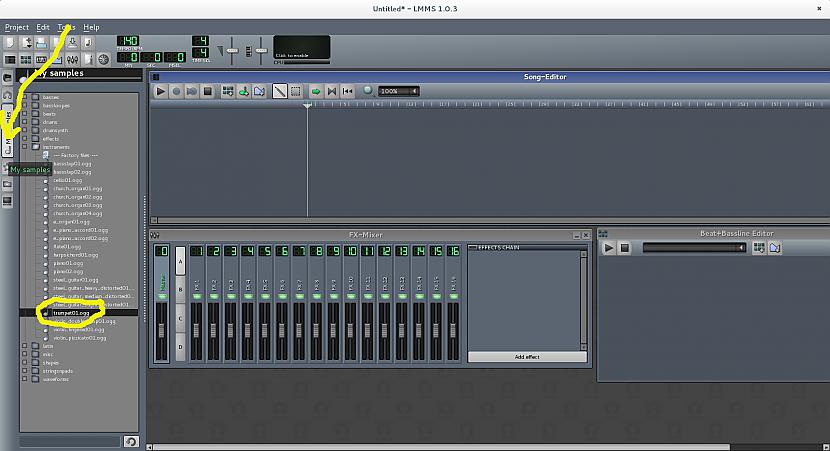Expand the waveforms folder

24,379
